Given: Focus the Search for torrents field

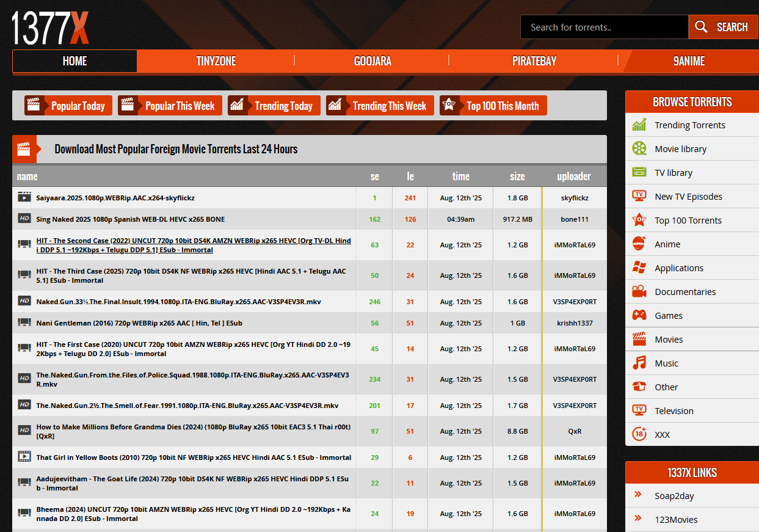Looking at the screenshot, I should [x=603, y=27].
